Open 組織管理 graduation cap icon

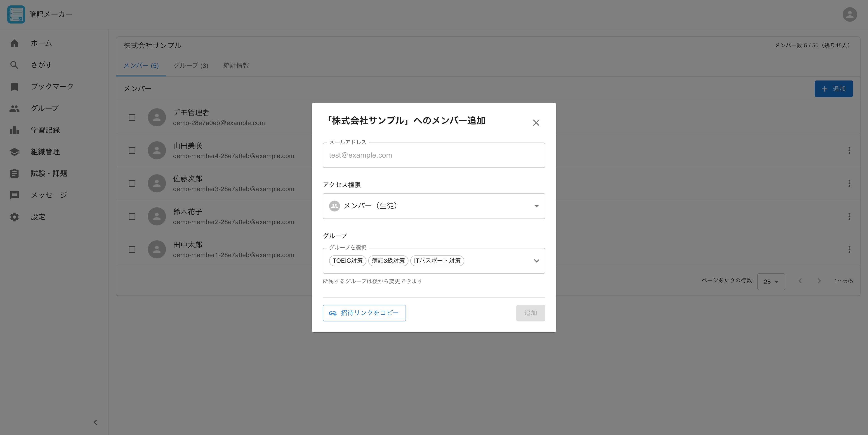click(x=14, y=152)
